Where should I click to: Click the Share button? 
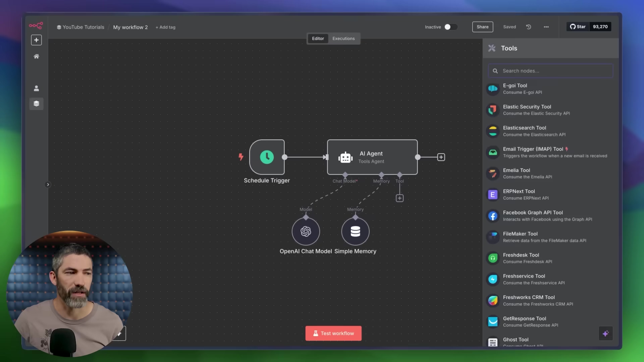coord(482,27)
